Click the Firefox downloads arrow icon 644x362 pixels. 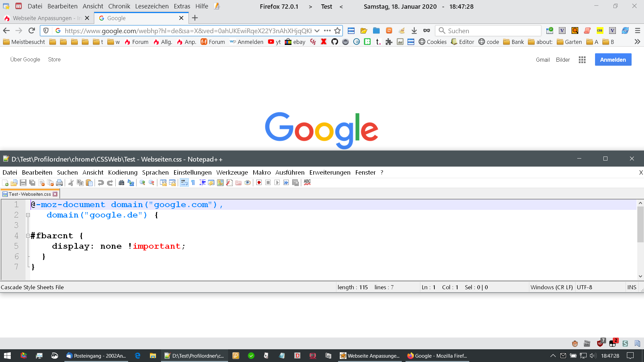pyautogui.click(x=414, y=31)
